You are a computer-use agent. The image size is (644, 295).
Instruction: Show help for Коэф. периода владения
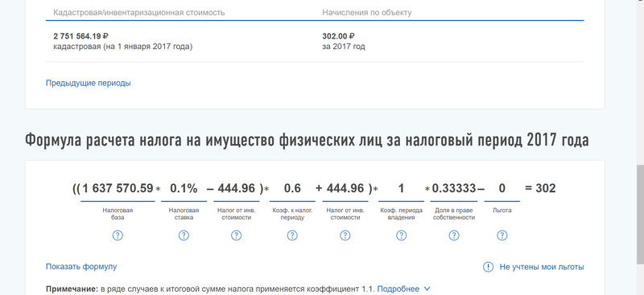point(401,236)
